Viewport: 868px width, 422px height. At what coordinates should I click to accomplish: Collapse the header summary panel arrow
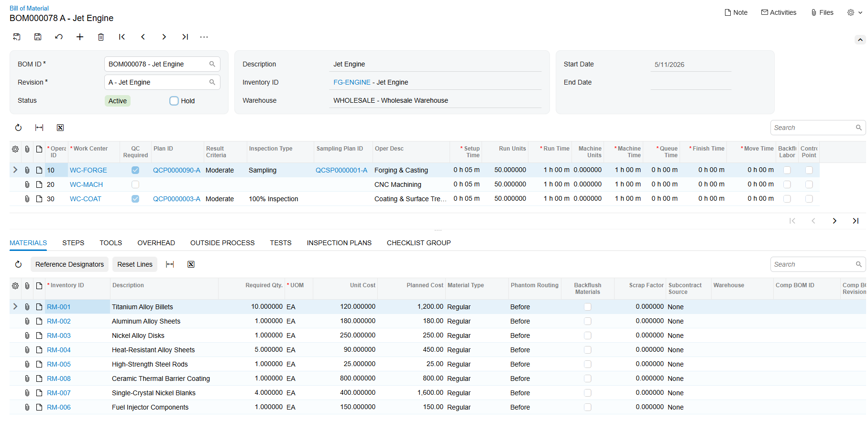tap(860, 40)
